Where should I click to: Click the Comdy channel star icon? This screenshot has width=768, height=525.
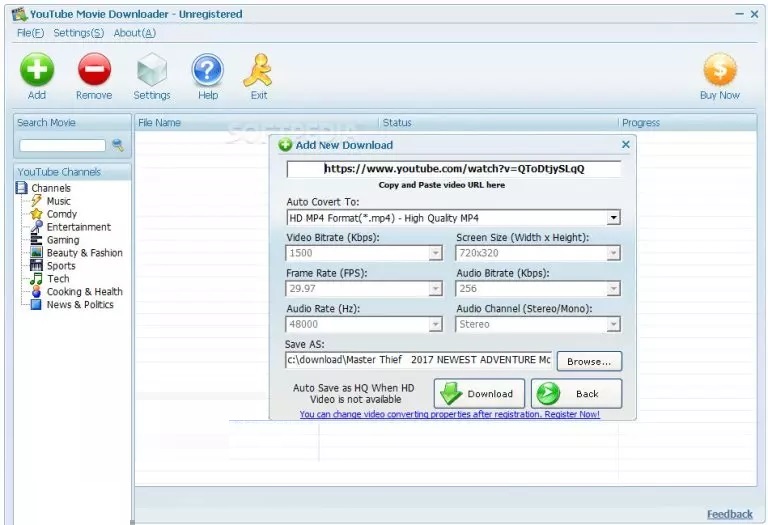click(x=36, y=214)
